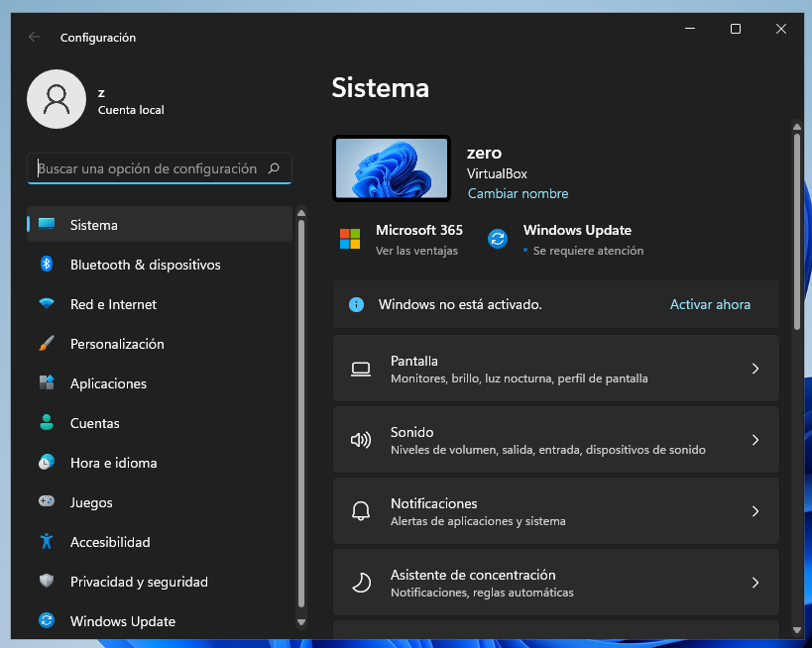Click the Sonido speaker icon

tap(361, 440)
